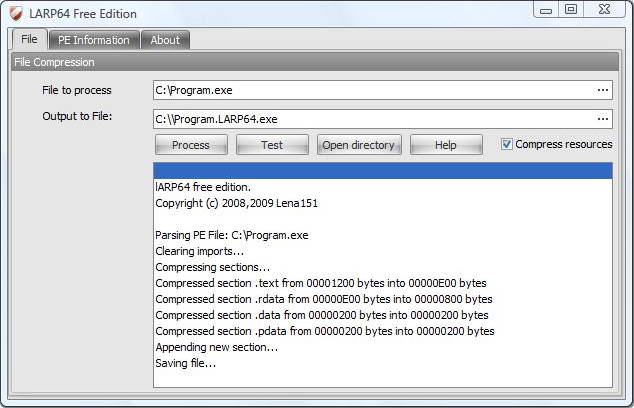This screenshot has height=408, width=634.
Task: Select the 'Copyright (c) 2008,2009 Lena151' line
Action: click(x=383, y=203)
